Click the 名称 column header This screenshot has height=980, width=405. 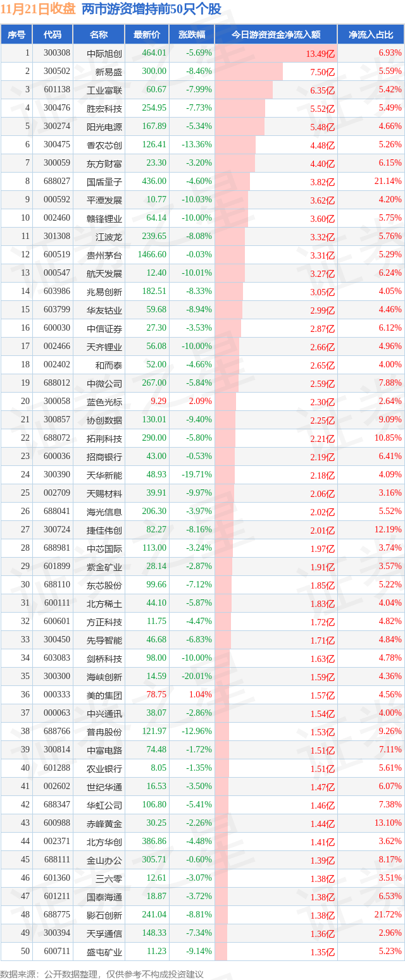[x=99, y=35]
